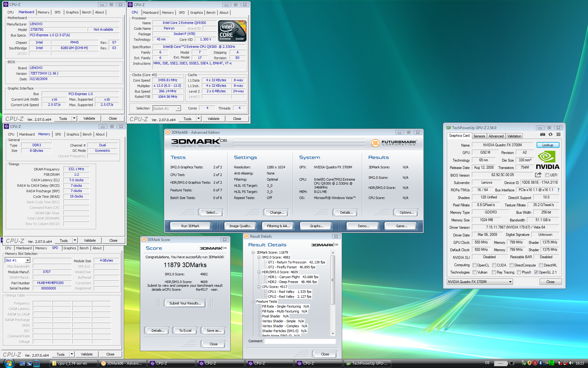
Task: Click the Result Details vertical scrollbar thumb
Action: (333, 280)
